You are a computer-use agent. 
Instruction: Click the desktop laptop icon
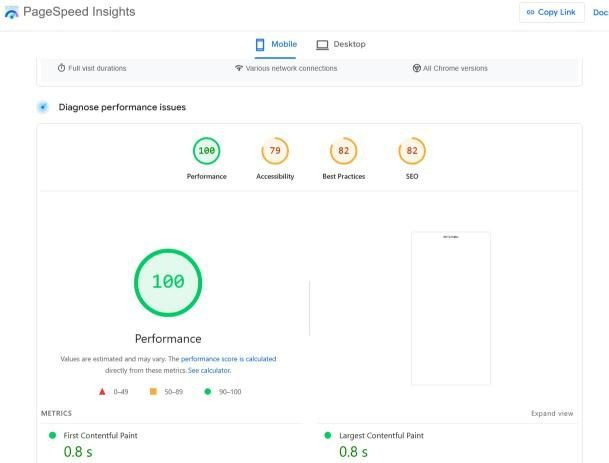click(322, 45)
